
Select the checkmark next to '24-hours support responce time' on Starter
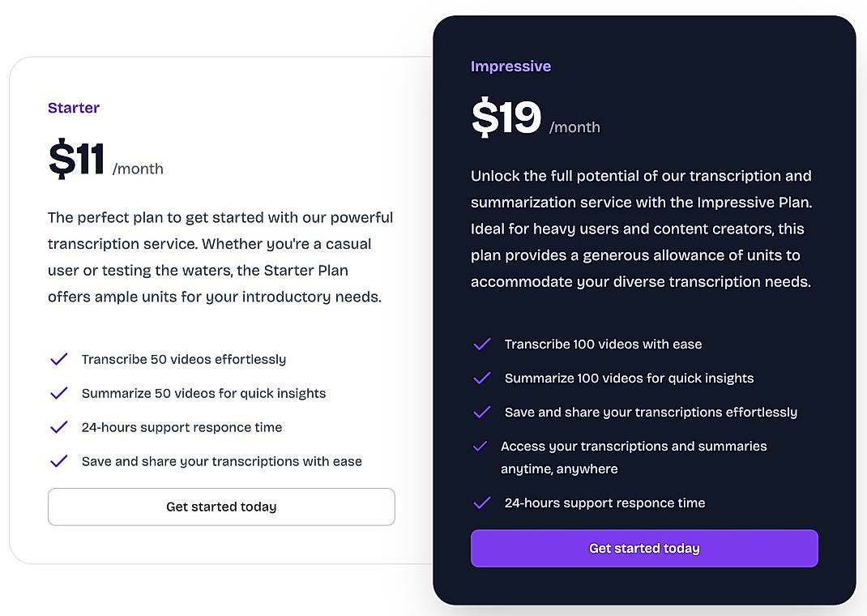58,427
